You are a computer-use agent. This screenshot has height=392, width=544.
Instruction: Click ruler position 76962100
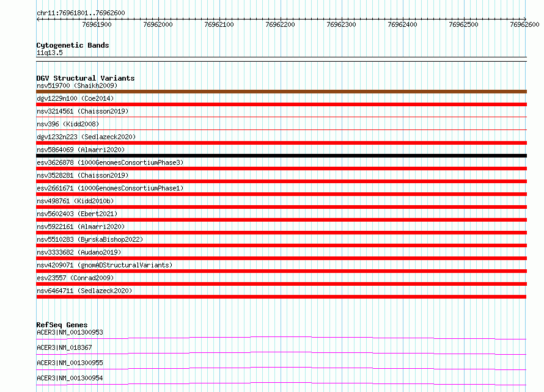219,24
